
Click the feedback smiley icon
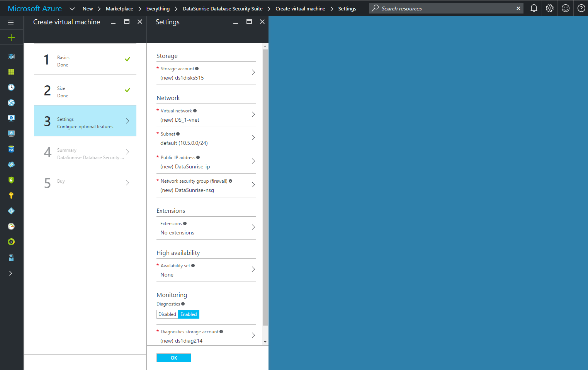coord(566,8)
